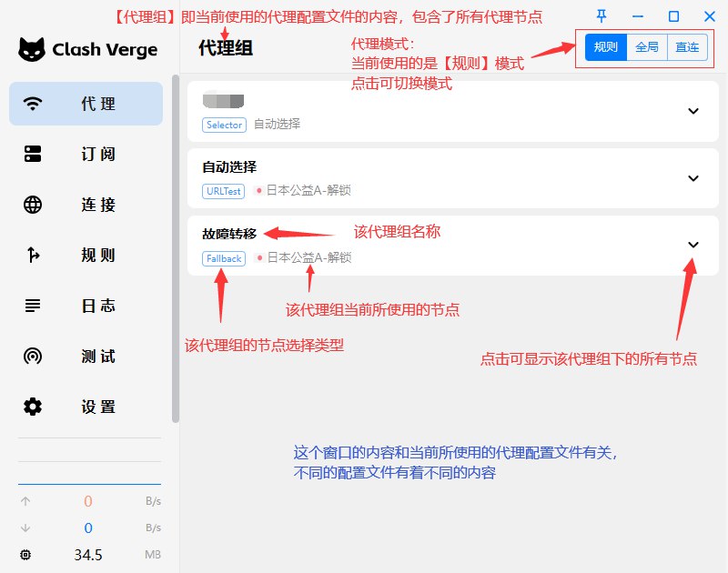The width and height of the screenshot is (728, 573).
Task: Click the gear icon for 设置
Action: click(x=33, y=407)
